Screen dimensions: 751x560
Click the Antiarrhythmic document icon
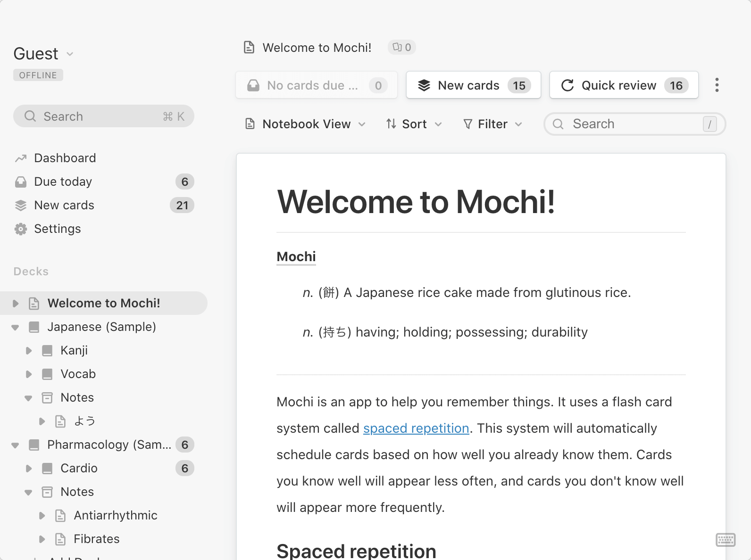(x=60, y=515)
